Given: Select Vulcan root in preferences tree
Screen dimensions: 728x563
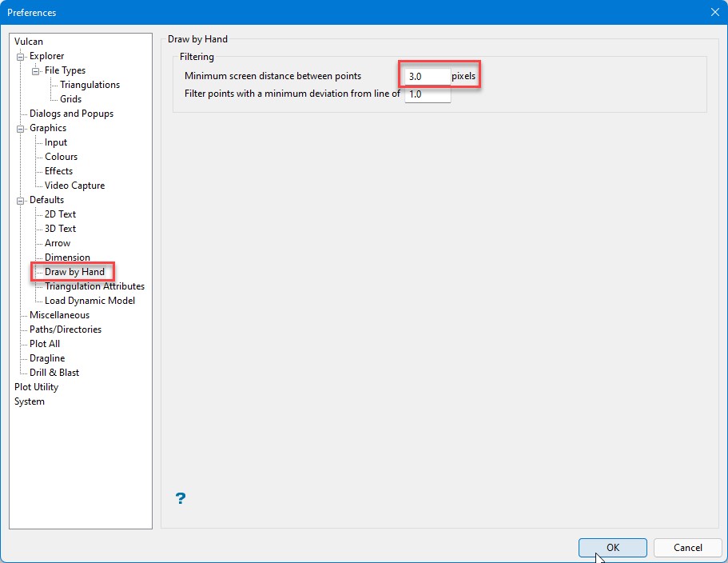Looking at the screenshot, I should (29, 42).
